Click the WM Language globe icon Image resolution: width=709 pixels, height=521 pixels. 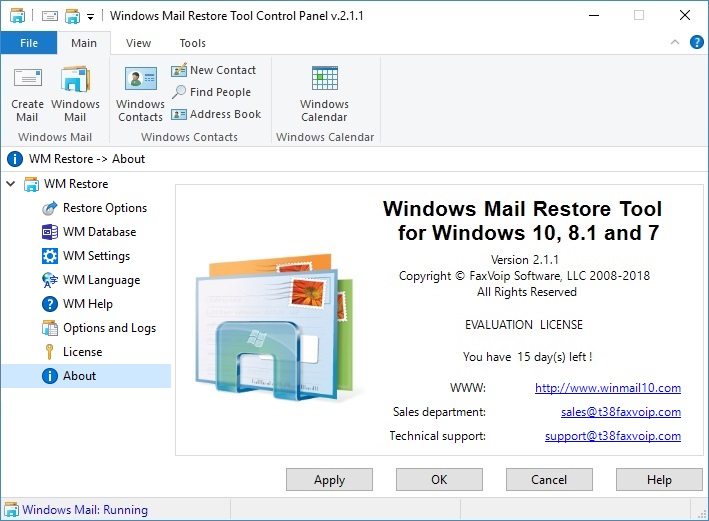pos(50,280)
